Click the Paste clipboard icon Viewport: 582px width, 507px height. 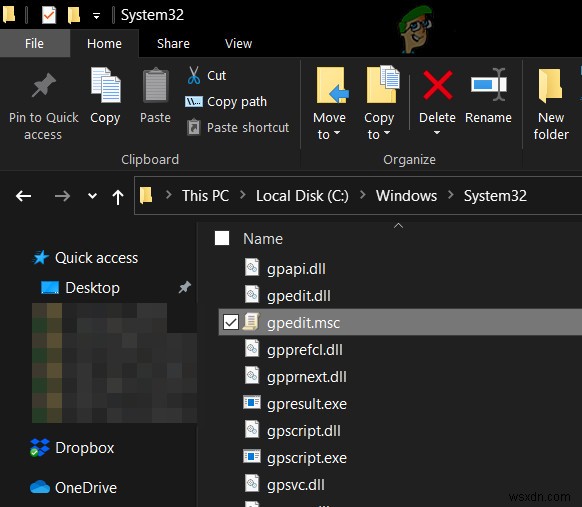pos(156,85)
